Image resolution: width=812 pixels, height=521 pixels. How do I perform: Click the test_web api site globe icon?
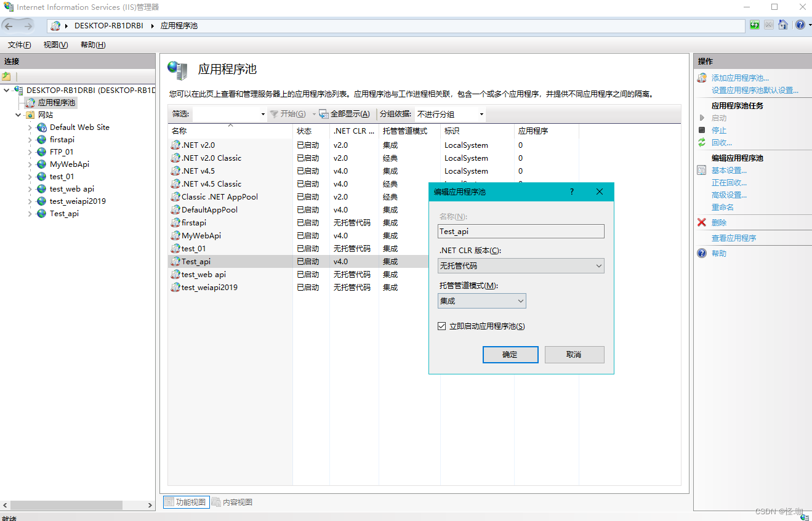41,189
